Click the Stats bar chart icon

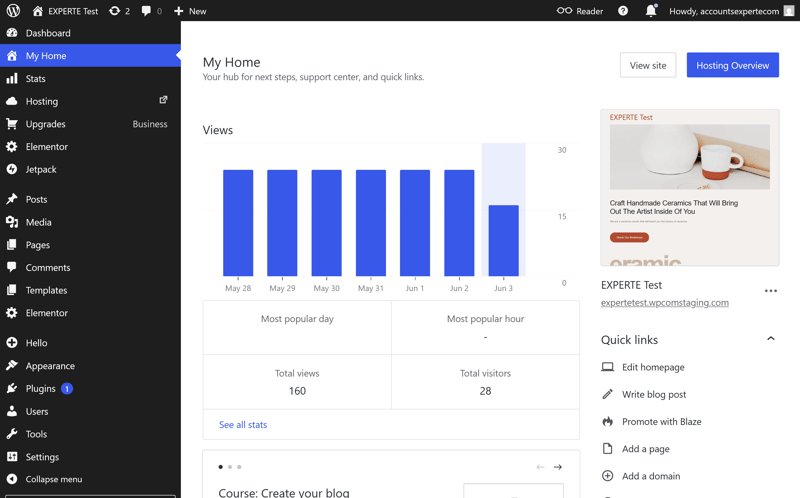coord(12,79)
